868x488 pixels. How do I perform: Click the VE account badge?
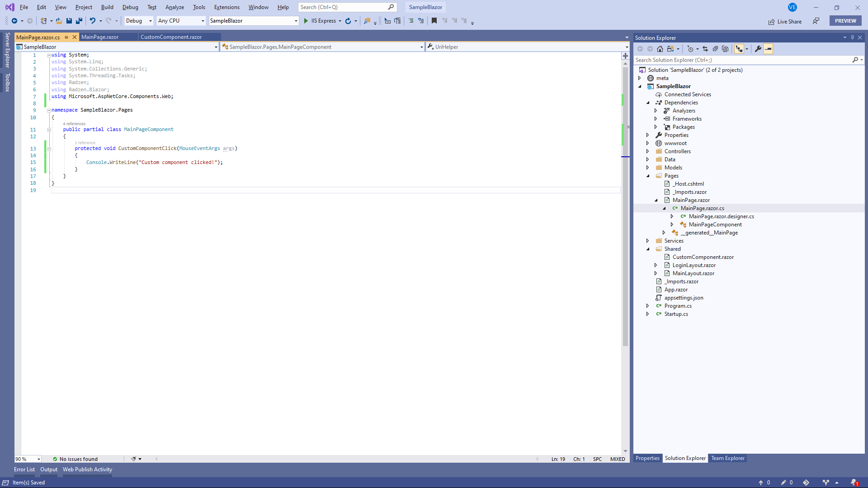pos(793,7)
